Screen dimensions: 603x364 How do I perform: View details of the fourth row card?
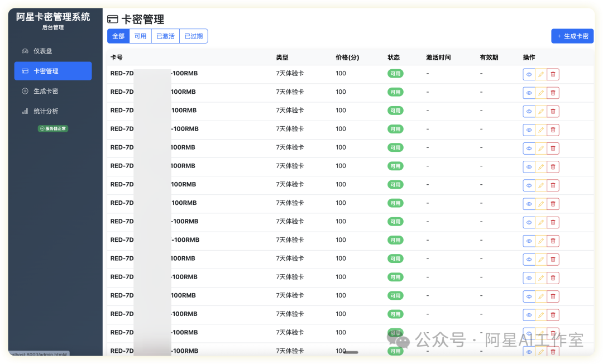coord(529,130)
